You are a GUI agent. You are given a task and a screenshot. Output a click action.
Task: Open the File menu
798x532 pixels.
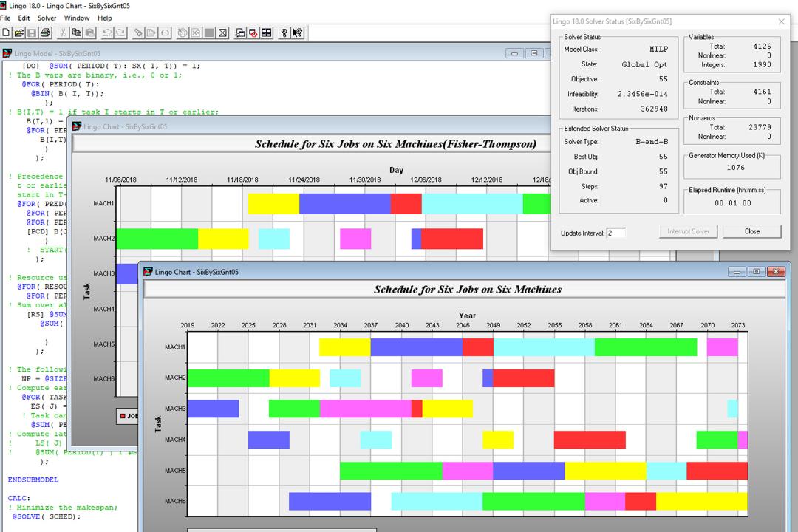point(5,18)
